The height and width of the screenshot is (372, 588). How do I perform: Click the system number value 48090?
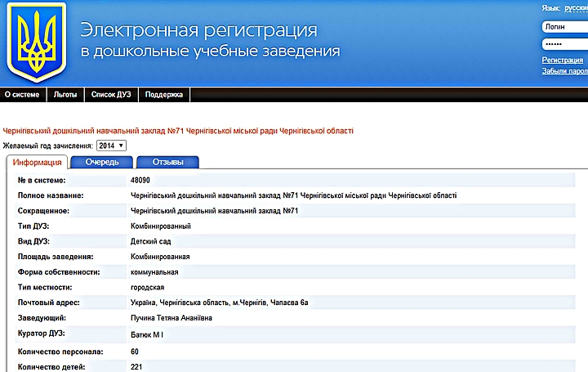140,179
